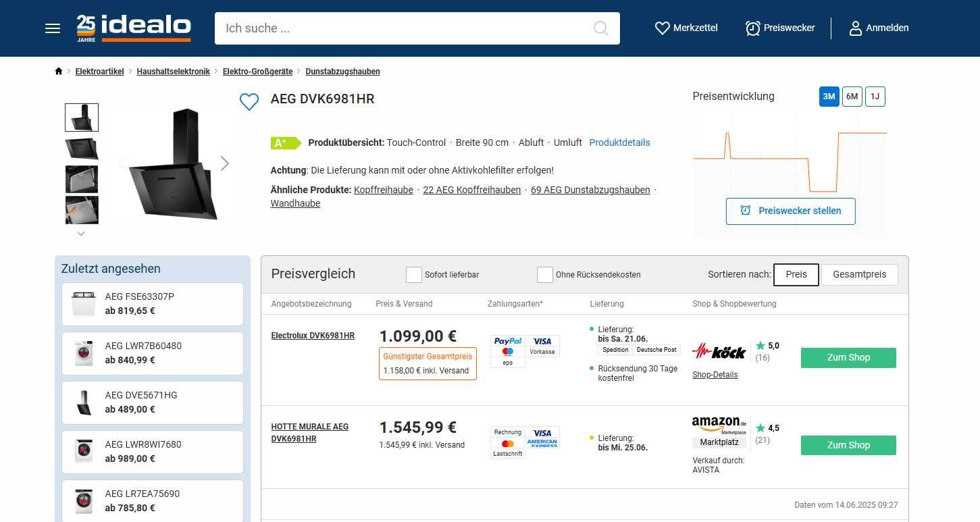This screenshot has width=980, height=522.
Task: Click the Preiswecker stellen button
Action: (791, 211)
